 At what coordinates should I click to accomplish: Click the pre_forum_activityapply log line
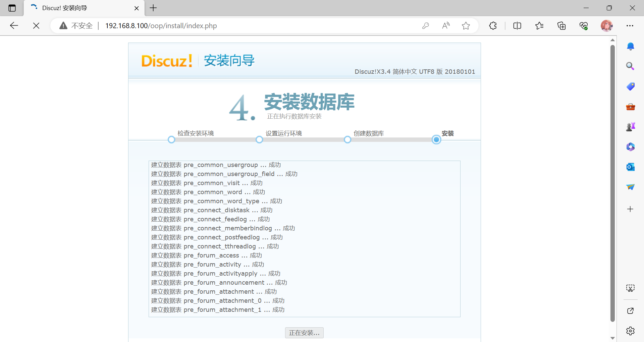[x=216, y=273]
